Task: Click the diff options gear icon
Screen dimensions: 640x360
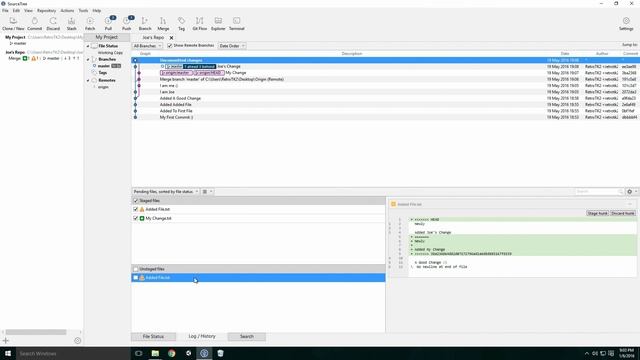Action: click(630, 191)
